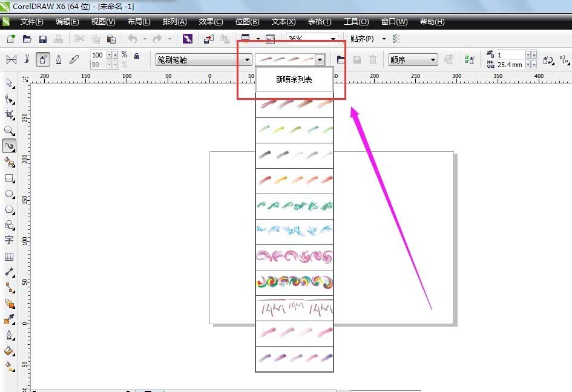Choose the Zoom magnifier tool
The image size is (572, 392).
(x=9, y=130)
